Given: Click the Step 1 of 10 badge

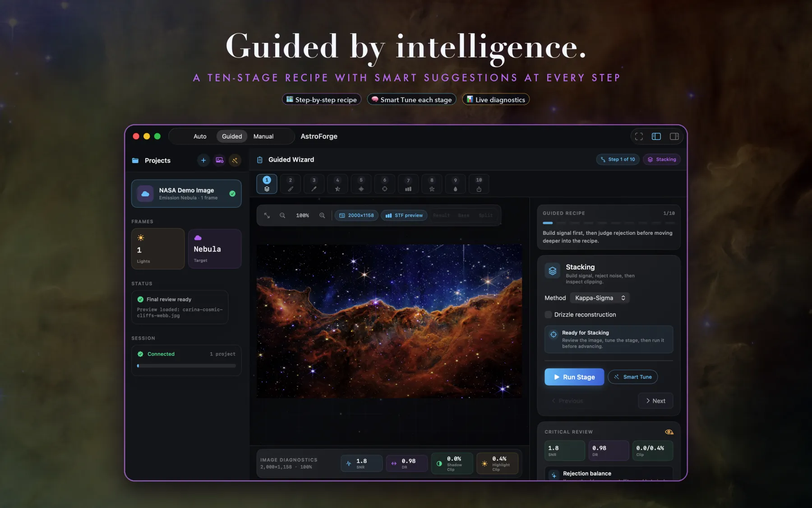Looking at the screenshot, I should pyautogui.click(x=618, y=159).
